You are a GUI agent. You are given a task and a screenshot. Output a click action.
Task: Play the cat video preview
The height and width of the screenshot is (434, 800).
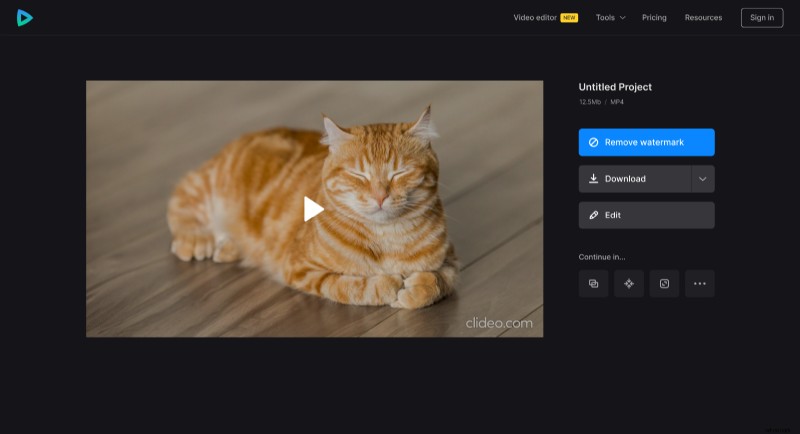[x=313, y=209]
